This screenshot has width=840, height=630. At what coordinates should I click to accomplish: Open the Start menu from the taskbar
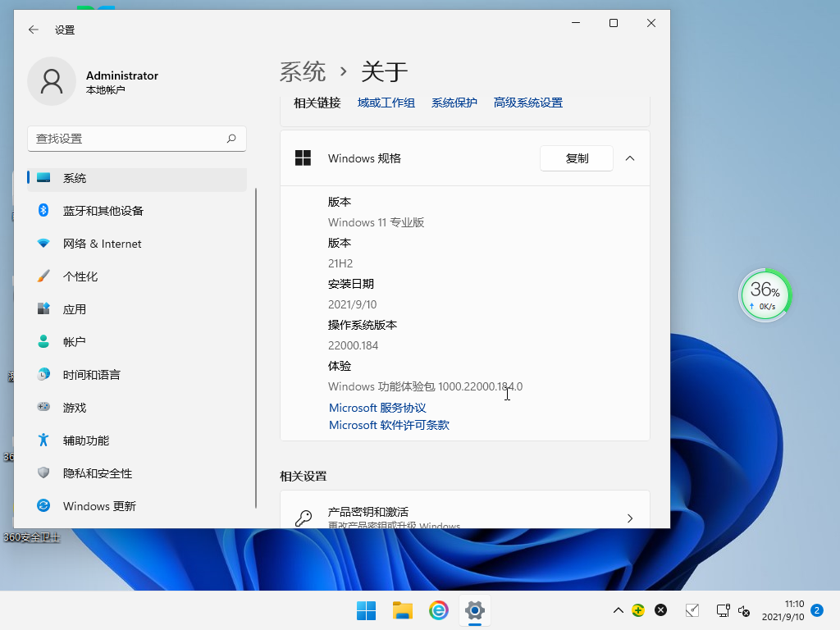tap(366, 610)
